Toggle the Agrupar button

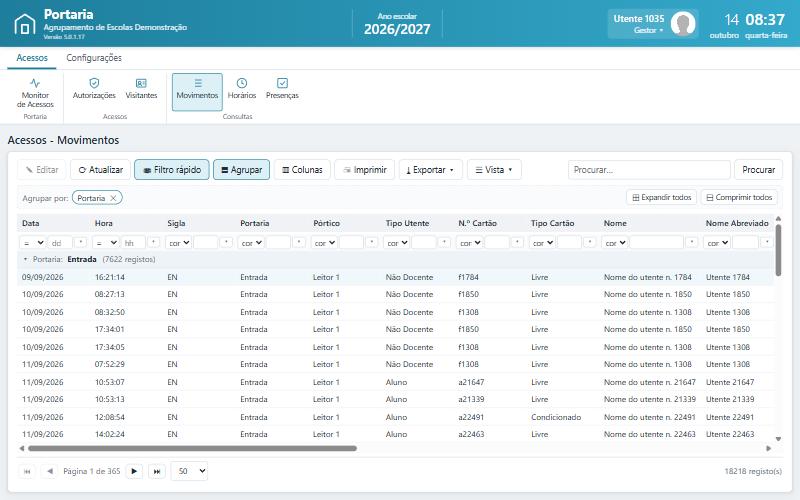pyautogui.click(x=241, y=169)
